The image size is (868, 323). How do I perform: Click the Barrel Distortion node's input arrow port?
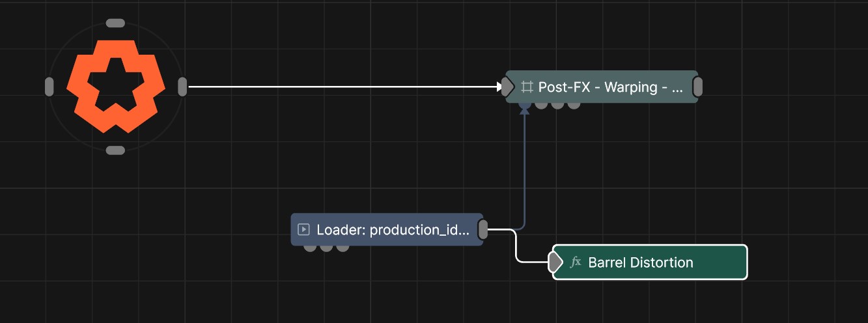pos(554,262)
